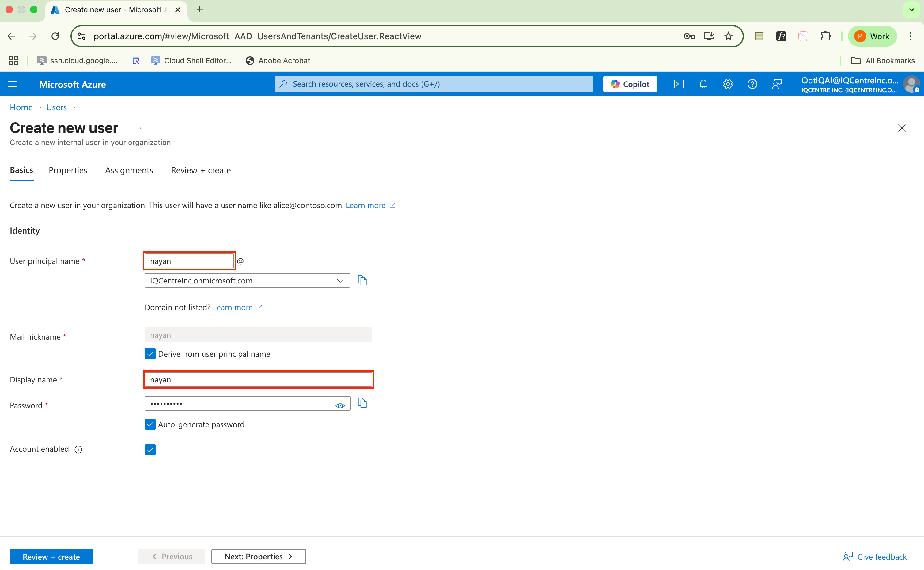Open the Azure portal hamburger menu
This screenshot has height=570, width=924.
coord(13,84)
